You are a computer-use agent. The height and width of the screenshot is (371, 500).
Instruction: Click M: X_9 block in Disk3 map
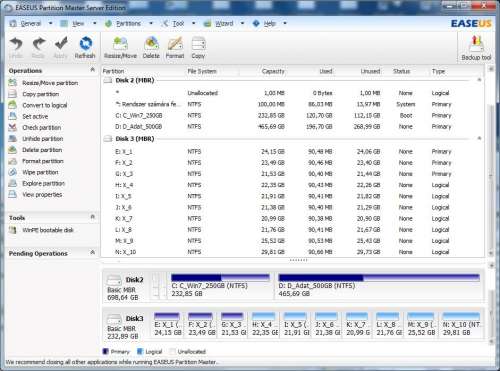[x=421, y=324]
